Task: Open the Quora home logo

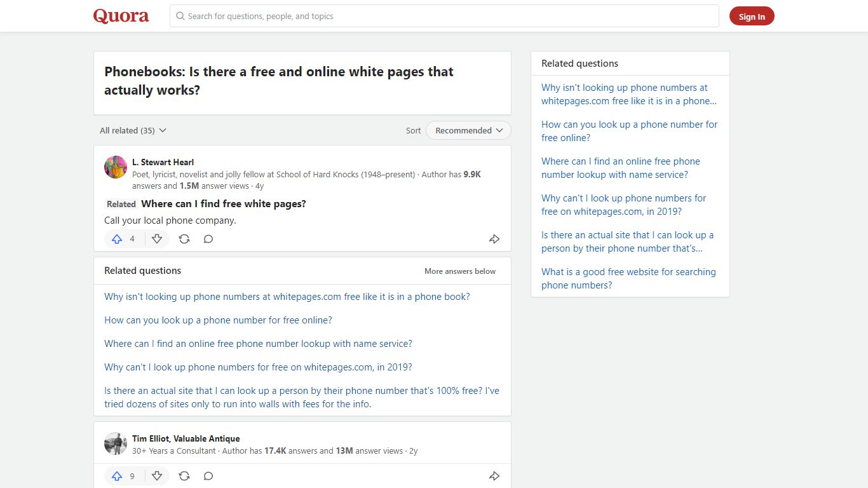Action: [x=121, y=16]
